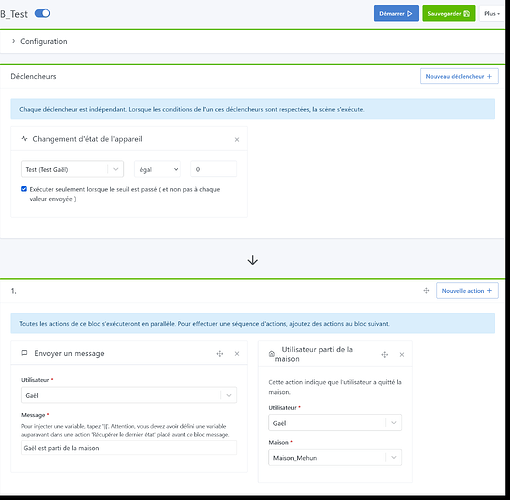Screen dimensions: 510x500
Task: Add a trigger via Nouveau déclencheur
Action: coord(459,76)
